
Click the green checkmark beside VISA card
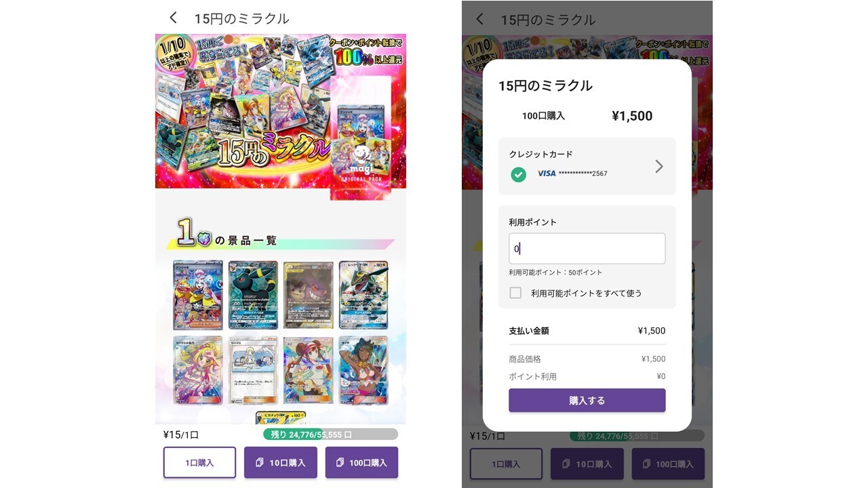click(x=519, y=174)
